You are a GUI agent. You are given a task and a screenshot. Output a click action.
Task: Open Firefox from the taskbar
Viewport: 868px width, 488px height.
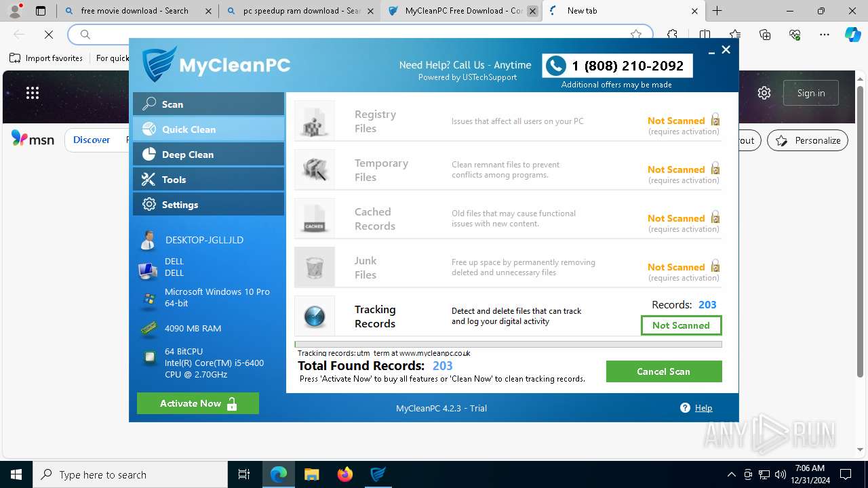345,474
